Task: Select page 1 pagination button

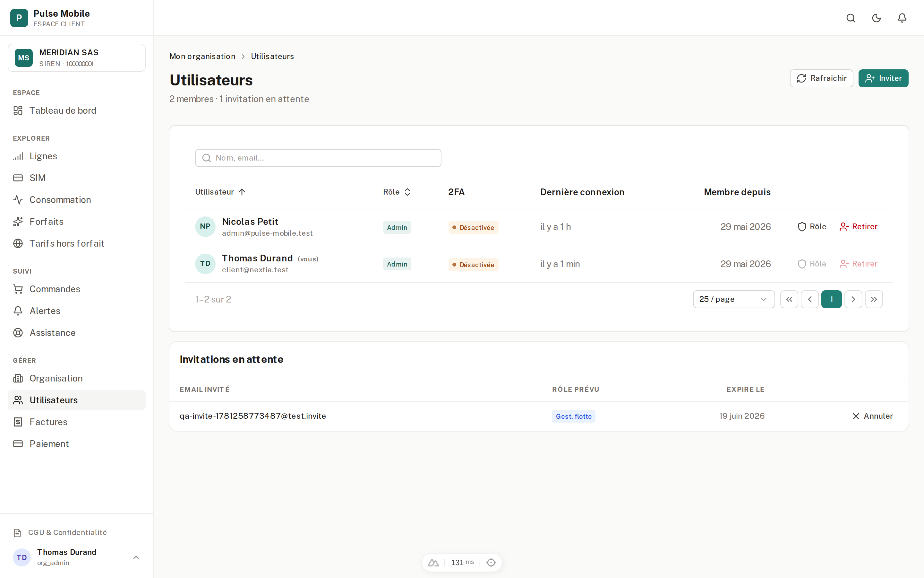Action: (831, 299)
